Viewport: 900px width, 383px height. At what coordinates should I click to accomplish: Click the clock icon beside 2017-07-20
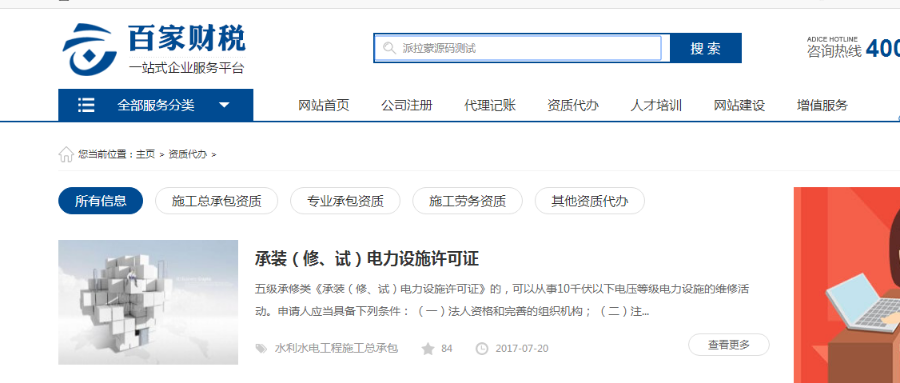pyautogui.click(x=482, y=349)
